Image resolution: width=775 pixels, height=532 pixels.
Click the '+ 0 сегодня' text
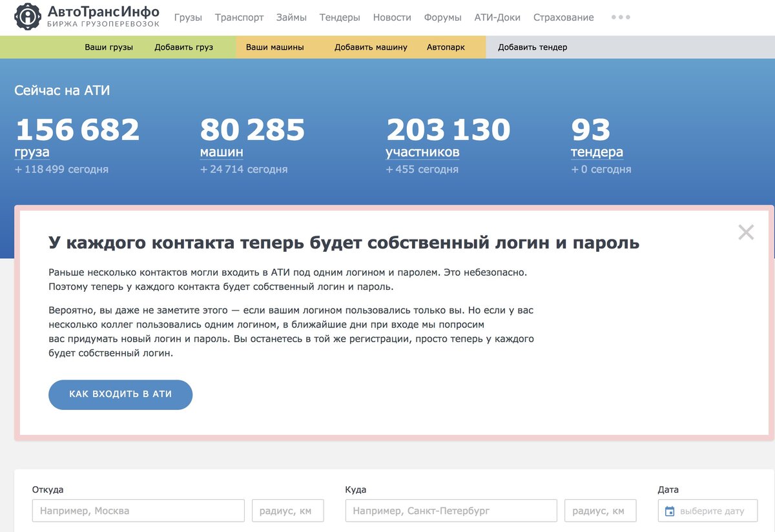[x=601, y=169]
